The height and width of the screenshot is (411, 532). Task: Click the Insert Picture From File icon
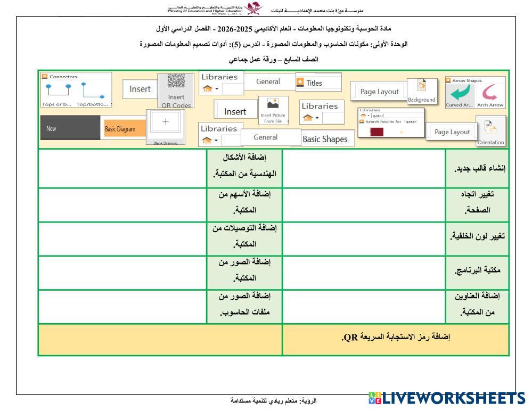[272, 110]
